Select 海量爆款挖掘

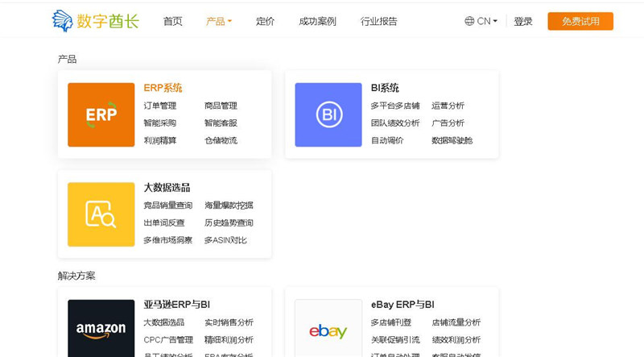[x=229, y=205]
